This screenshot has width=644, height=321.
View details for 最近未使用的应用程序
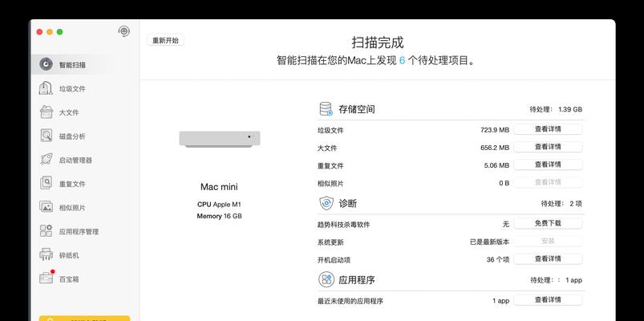(548, 299)
